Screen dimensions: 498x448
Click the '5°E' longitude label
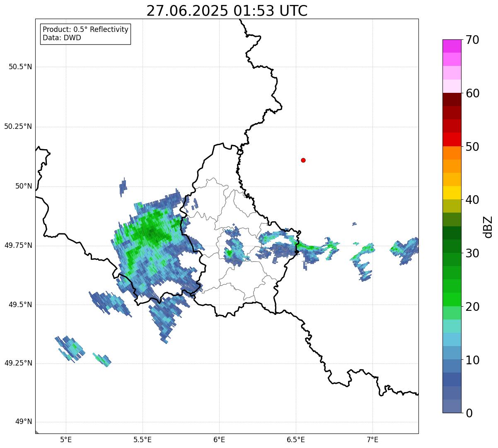point(66,439)
